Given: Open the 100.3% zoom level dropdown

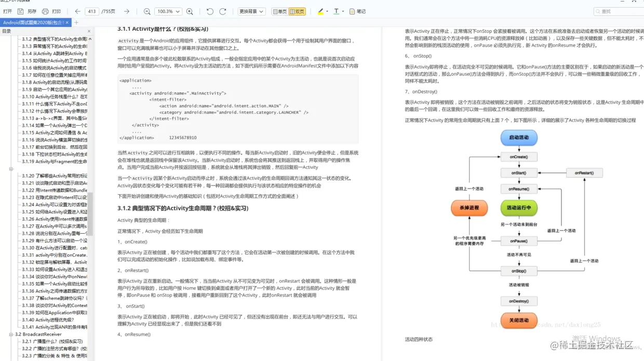Looking at the screenshot, I should [x=168, y=11].
